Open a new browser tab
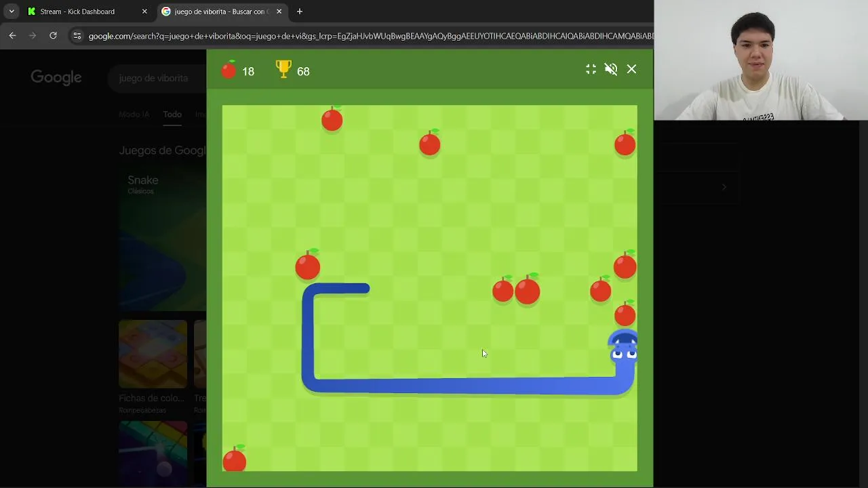 click(x=300, y=12)
